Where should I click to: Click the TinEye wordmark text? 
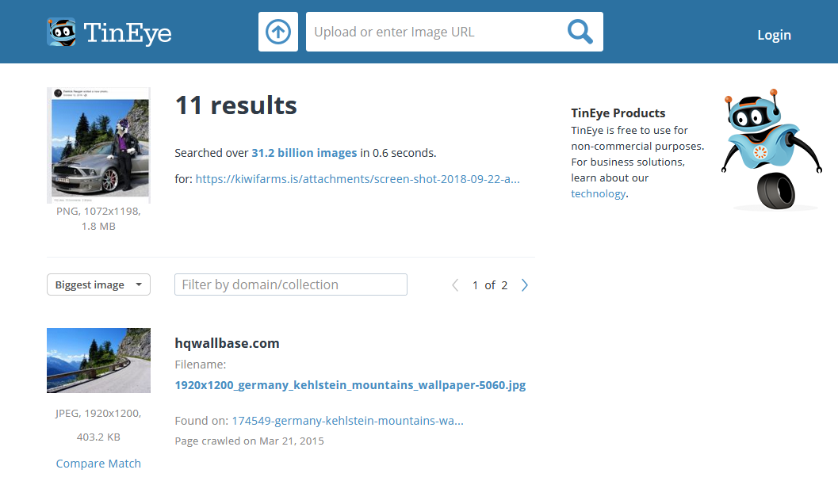[x=128, y=33]
